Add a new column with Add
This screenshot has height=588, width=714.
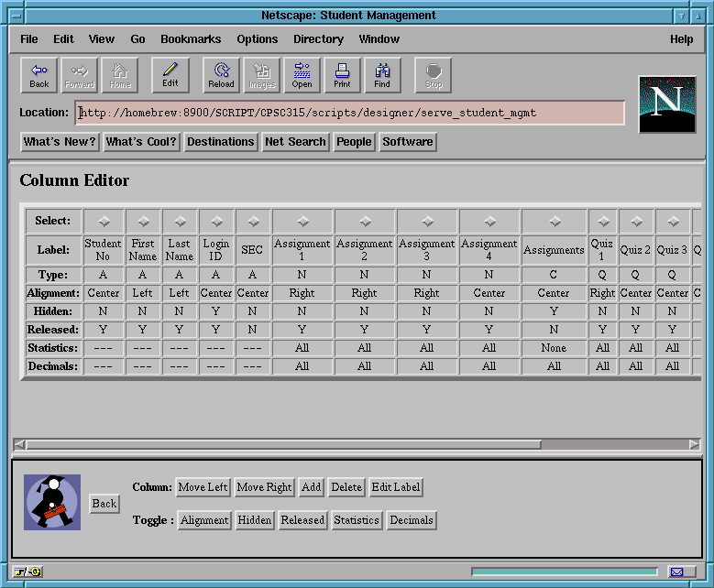click(x=312, y=487)
